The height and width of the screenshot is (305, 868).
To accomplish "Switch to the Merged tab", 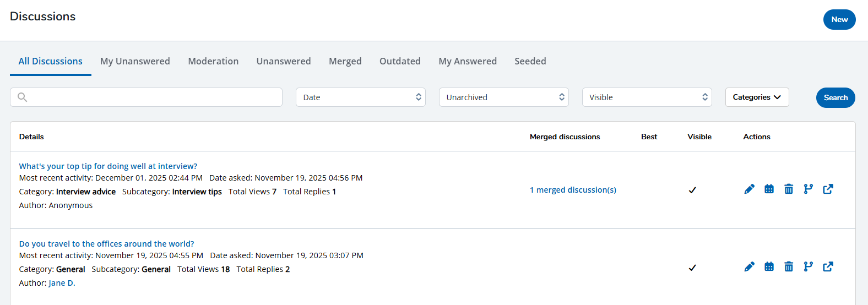I will click(x=345, y=61).
